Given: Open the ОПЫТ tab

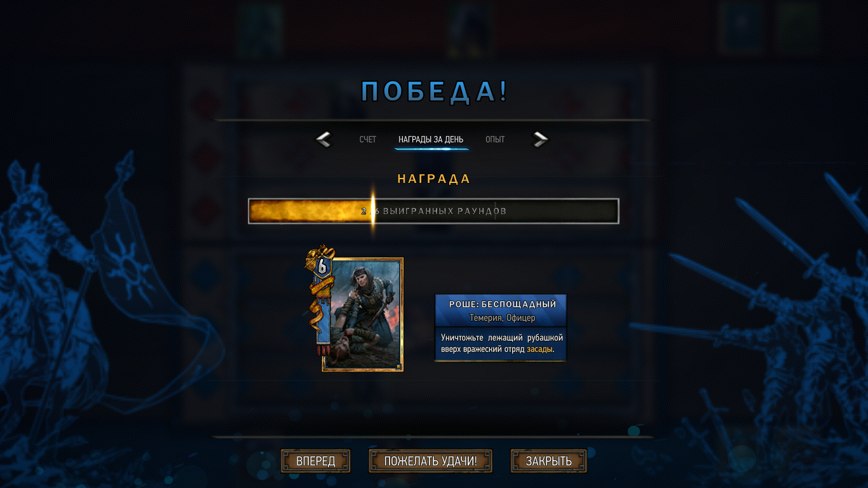Looking at the screenshot, I should point(495,139).
